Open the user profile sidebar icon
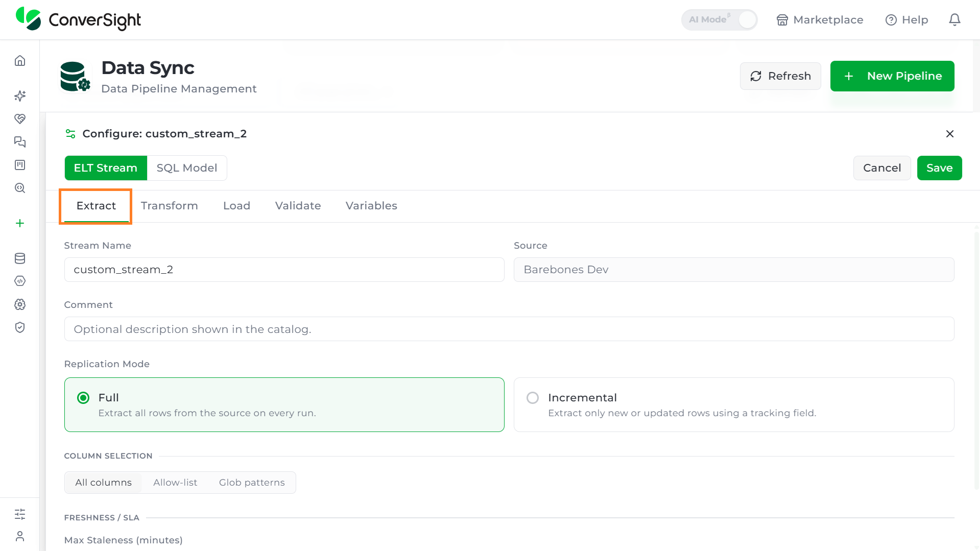The image size is (980, 551). click(20, 536)
